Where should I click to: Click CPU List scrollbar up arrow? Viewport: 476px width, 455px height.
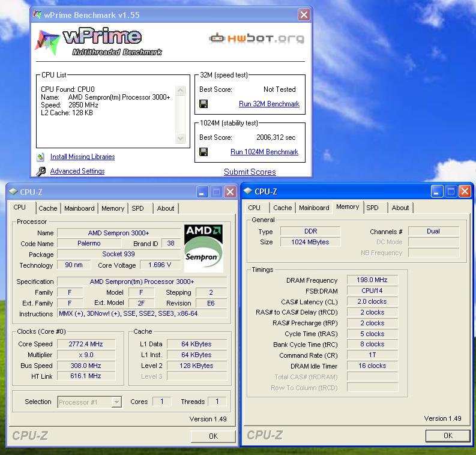point(180,90)
